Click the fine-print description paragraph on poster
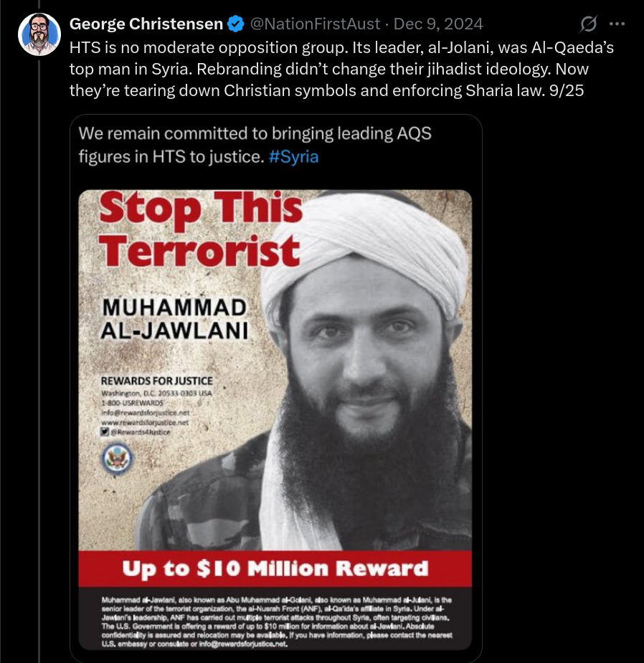The width and height of the screenshot is (644, 663). [x=277, y=622]
